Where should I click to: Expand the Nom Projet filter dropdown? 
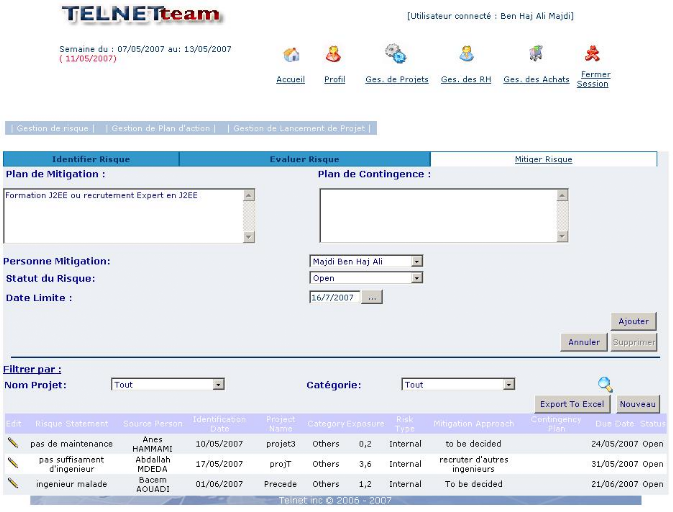coord(218,384)
